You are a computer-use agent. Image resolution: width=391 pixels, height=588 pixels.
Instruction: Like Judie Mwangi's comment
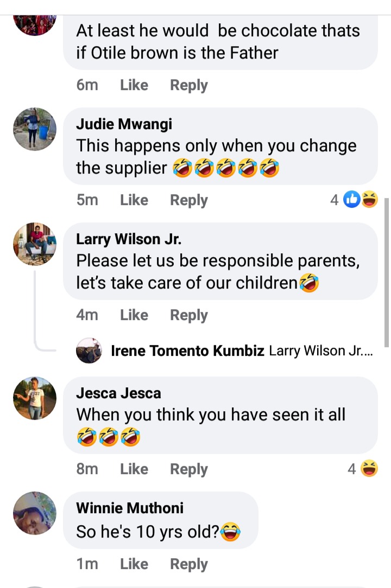134,200
